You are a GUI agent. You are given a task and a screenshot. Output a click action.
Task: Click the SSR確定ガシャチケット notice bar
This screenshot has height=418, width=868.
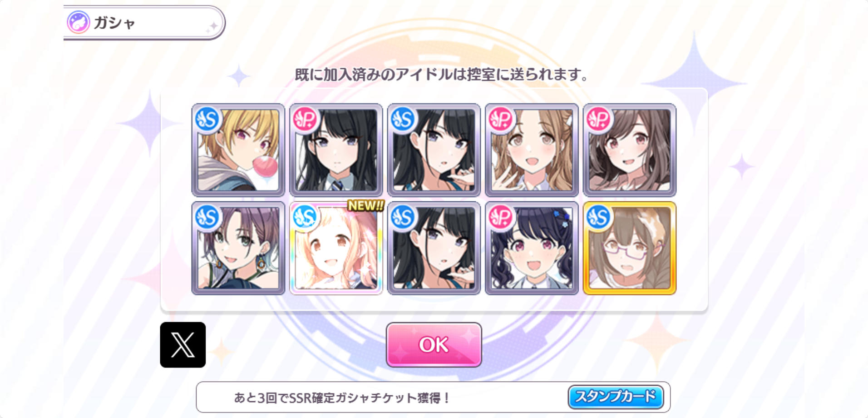433,397
